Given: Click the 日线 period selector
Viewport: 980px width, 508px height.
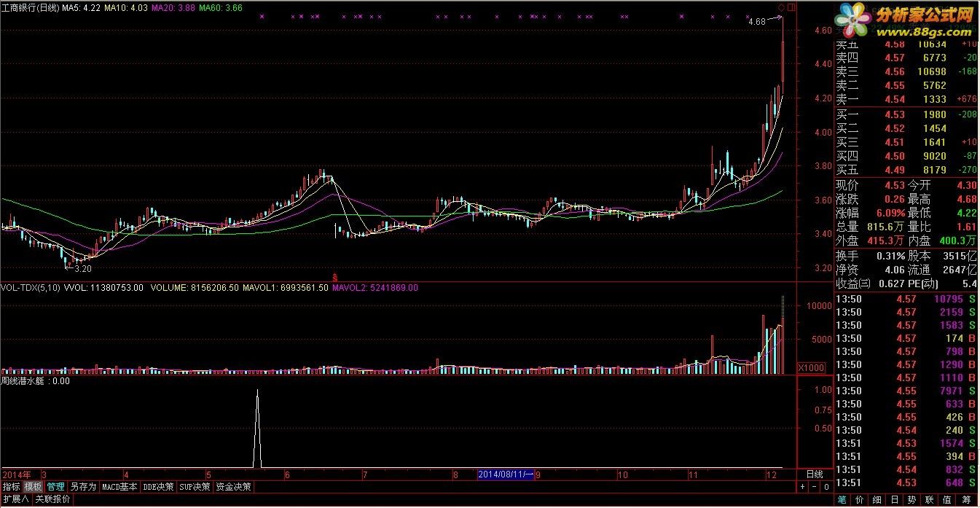Looking at the screenshot, I should [x=815, y=474].
